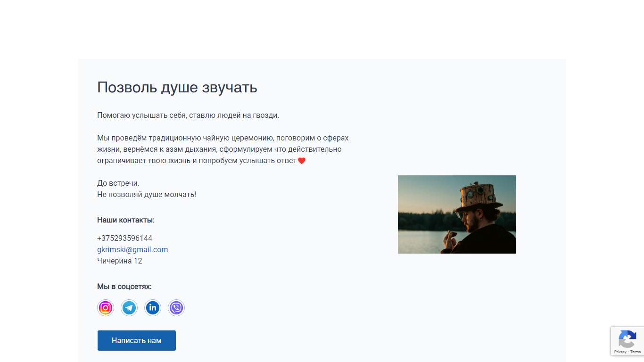This screenshot has width=644, height=362.
Task: Click the text "До встречи."
Action: [118, 183]
